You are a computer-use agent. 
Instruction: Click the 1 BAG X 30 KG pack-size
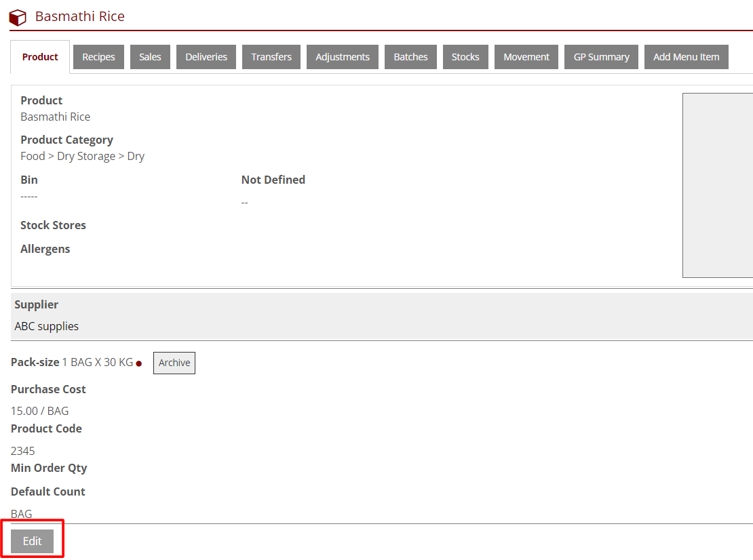(x=98, y=363)
